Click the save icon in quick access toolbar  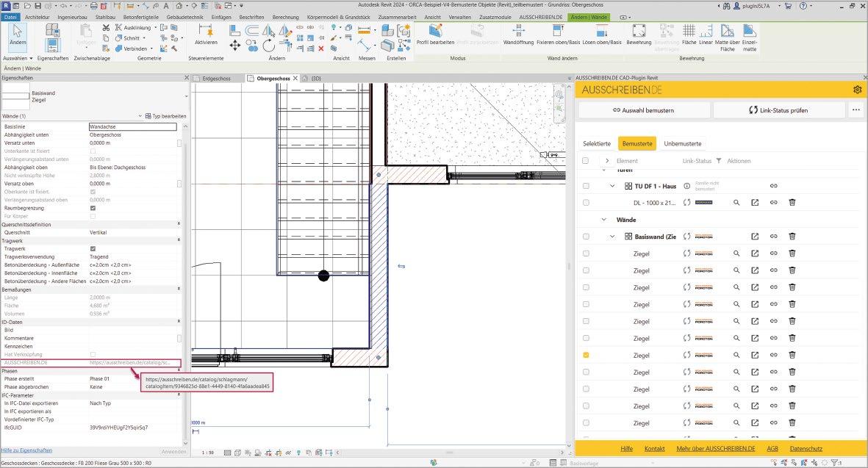[37, 6]
